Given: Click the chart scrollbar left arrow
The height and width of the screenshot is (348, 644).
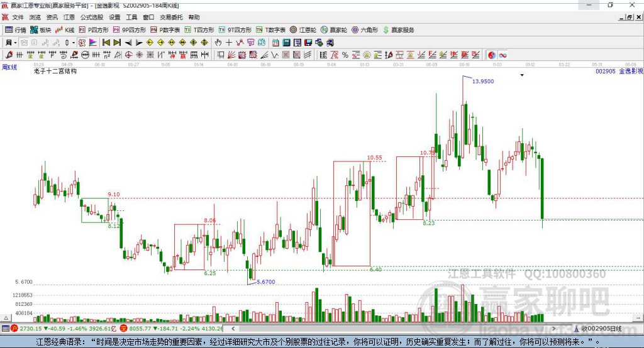Looking at the screenshot, I should click(233, 329).
